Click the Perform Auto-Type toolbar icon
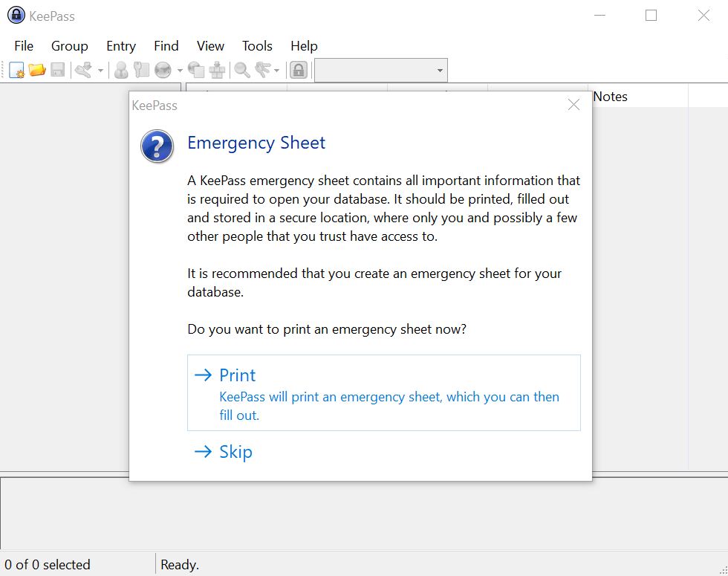 217,70
